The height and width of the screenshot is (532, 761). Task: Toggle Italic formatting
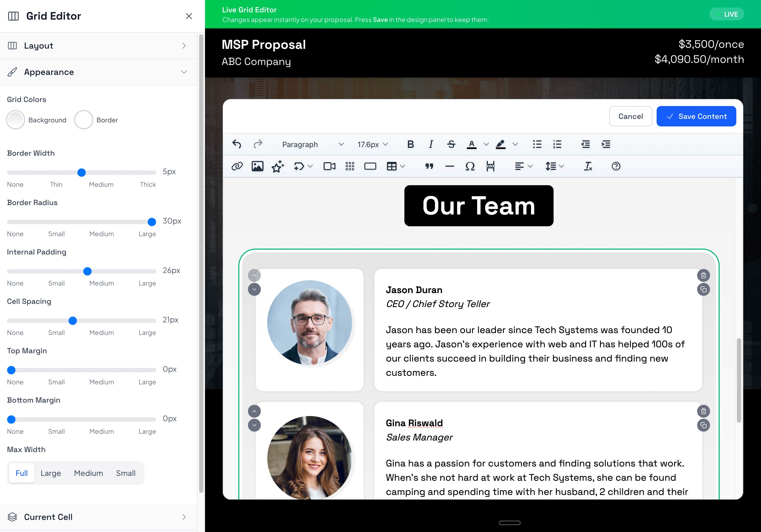point(431,144)
